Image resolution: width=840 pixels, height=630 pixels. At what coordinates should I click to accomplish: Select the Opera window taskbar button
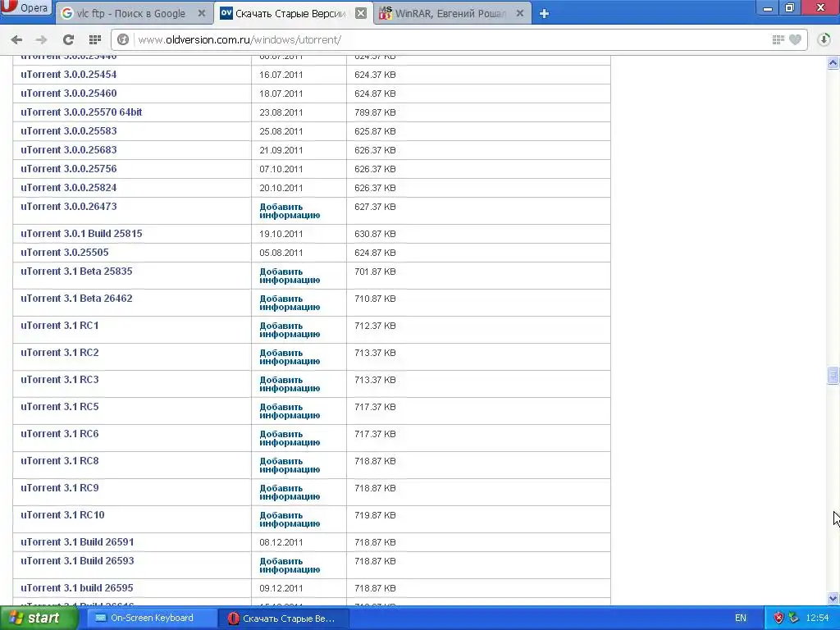(284, 619)
